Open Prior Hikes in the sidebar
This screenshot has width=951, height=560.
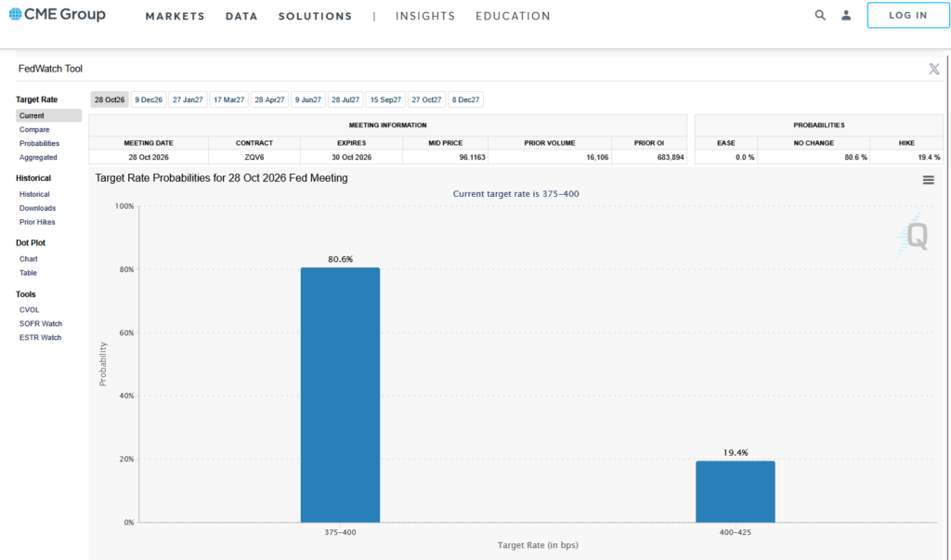[37, 223]
